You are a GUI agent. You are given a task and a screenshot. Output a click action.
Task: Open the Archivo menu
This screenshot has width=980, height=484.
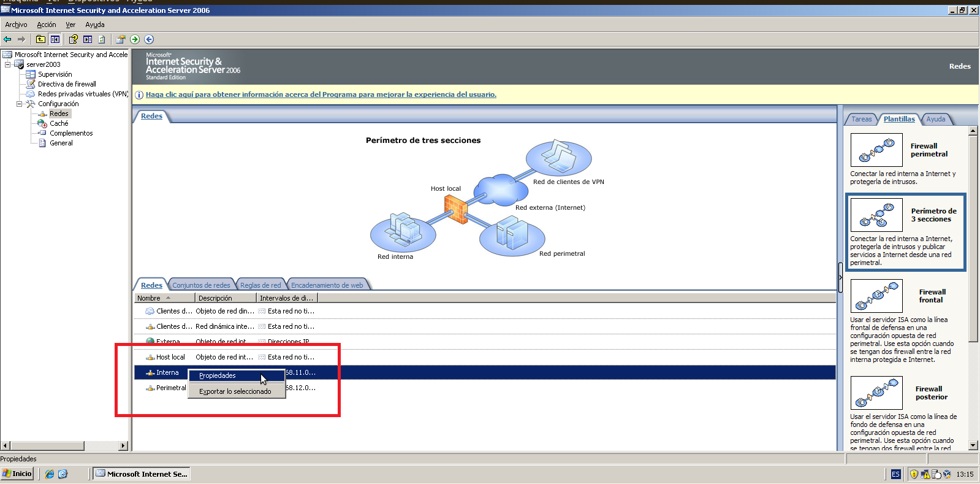point(16,25)
